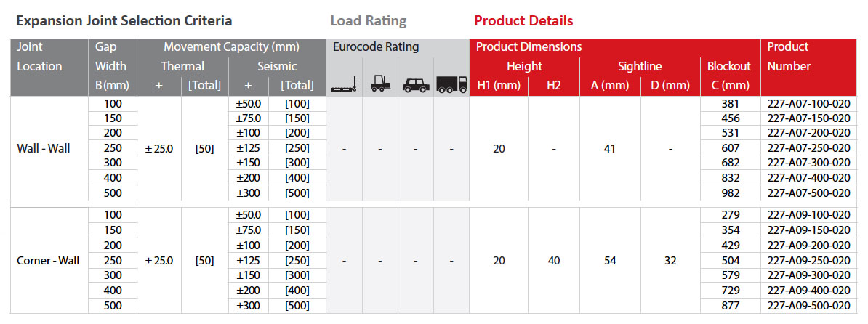The image size is (868, 324).
Task: Open the Load Rating tab heading
Action: pos(368,21)
